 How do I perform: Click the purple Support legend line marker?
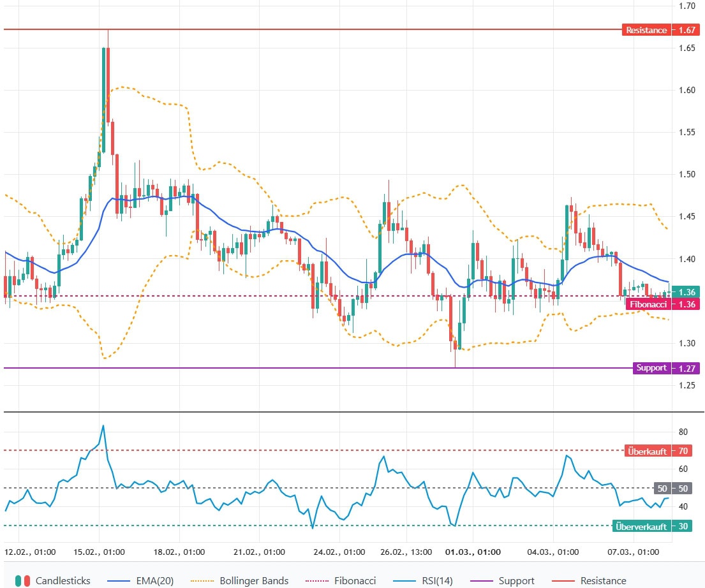click(x=484, y=580)
